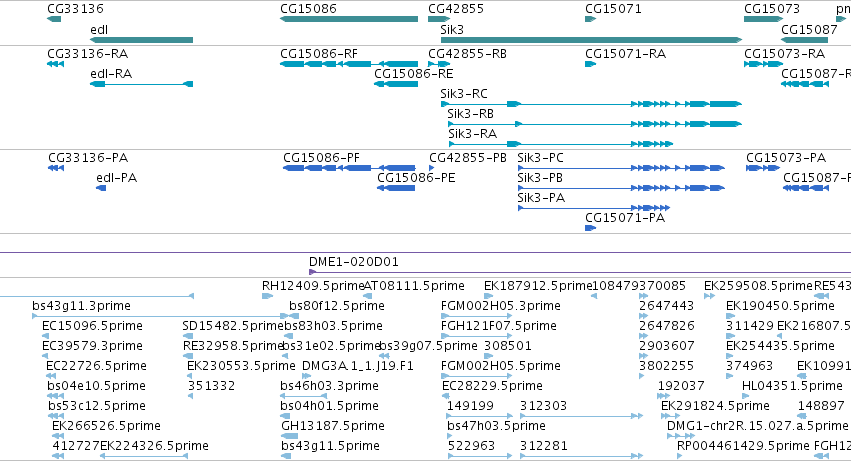Select the EK259508.5prime EST label
Screen dimensions: 851x461
758,286
